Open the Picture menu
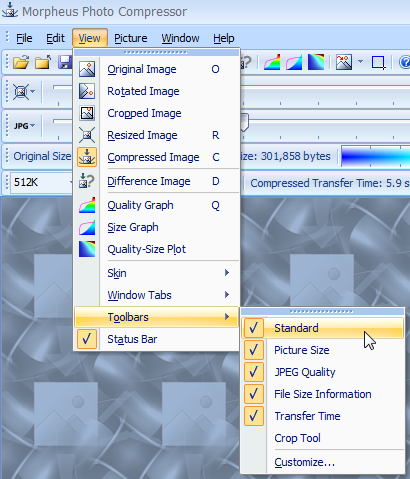The image size is (410, 479). (131, 38)
